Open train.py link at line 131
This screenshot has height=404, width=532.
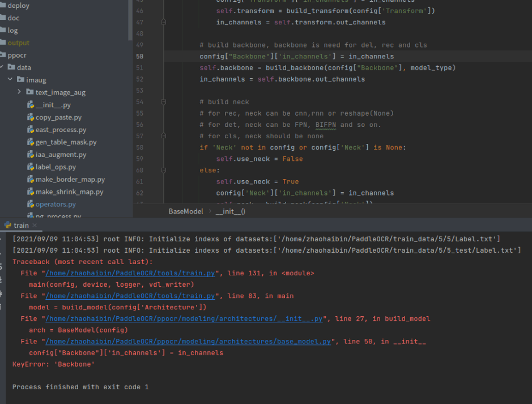click(130, 273)
